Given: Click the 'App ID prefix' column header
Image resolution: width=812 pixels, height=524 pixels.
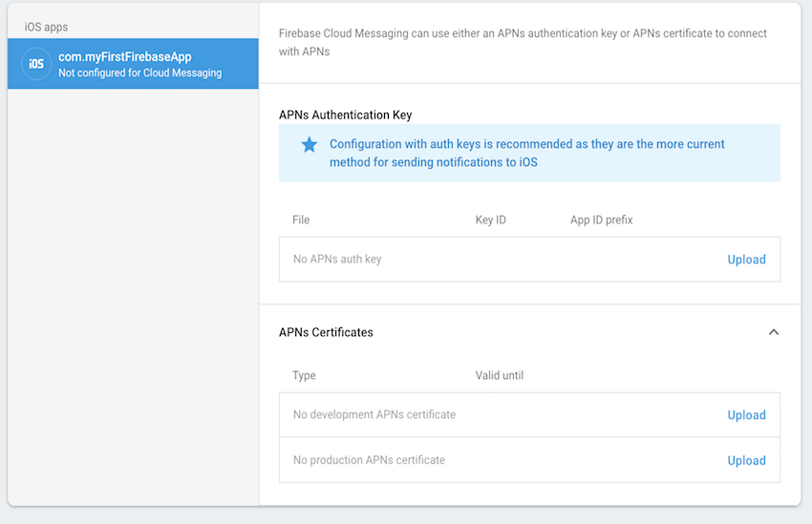Looking at the screenshot, I should point(601,220).
